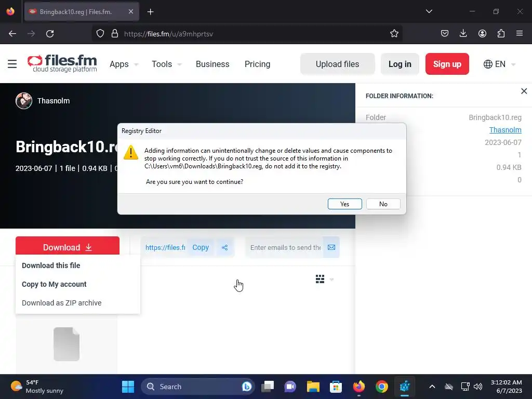Screen dimensions: 532x399
Task: Open the EN language selector
Action: (499, 64)
